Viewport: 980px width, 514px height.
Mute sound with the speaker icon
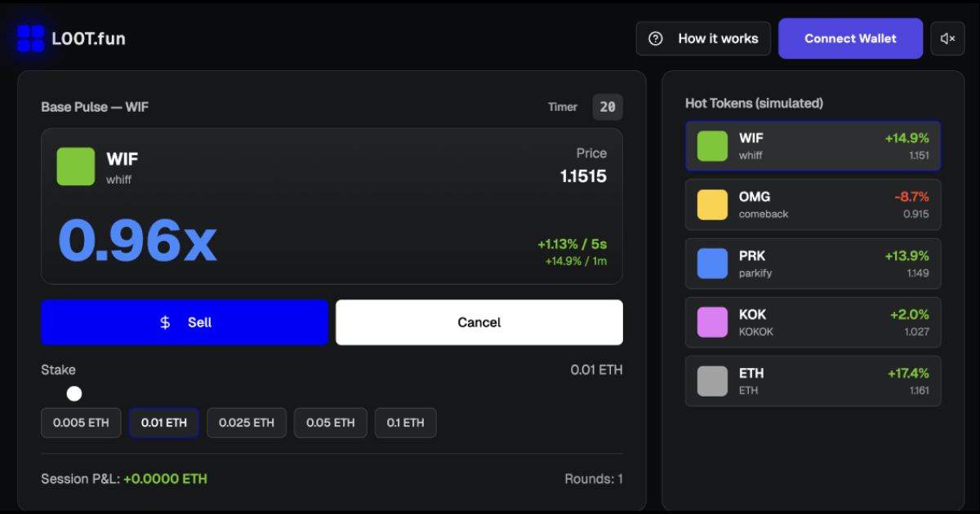[x=947, y=38]
